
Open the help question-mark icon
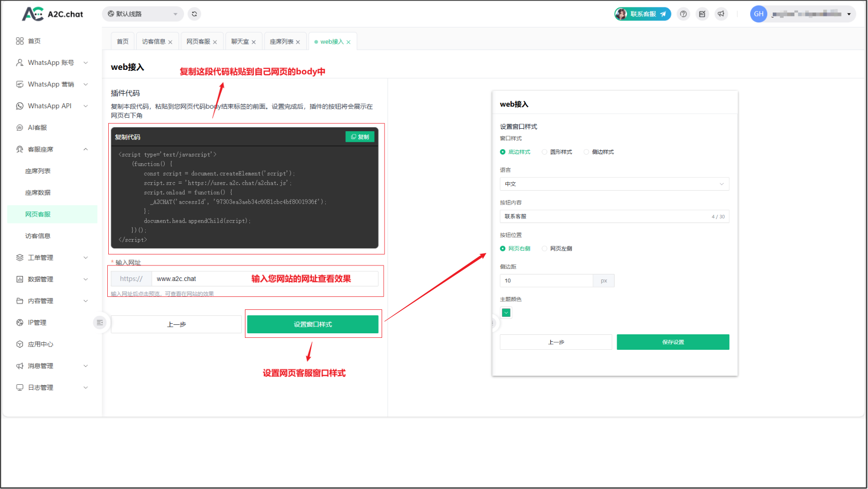coord(683,14)
